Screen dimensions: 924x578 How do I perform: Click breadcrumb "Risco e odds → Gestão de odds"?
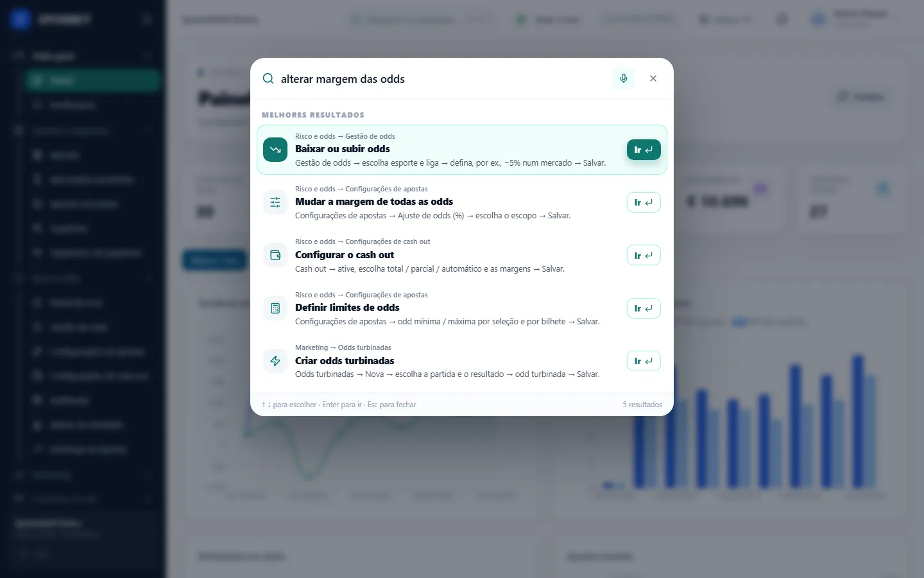pos(345,136)
